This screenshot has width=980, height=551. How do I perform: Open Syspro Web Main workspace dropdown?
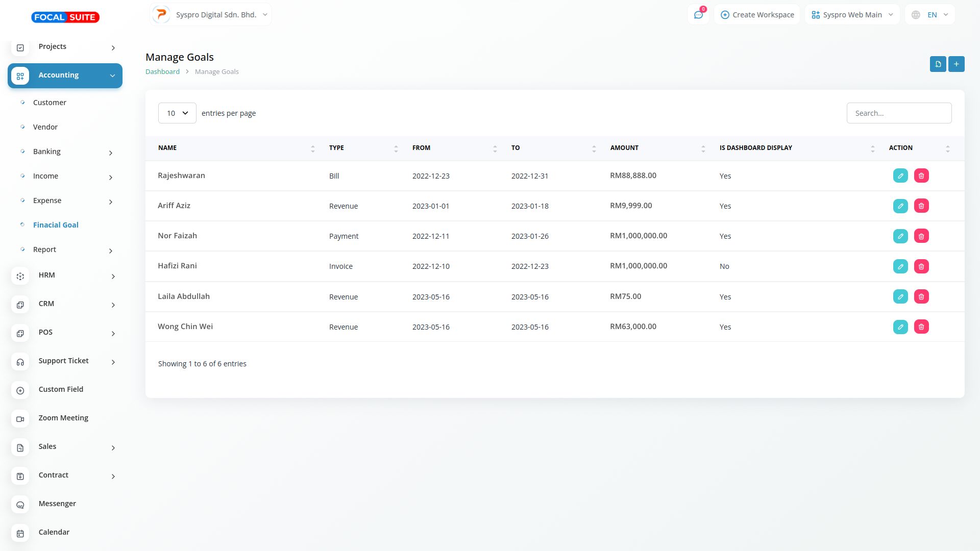coord(852,15)
